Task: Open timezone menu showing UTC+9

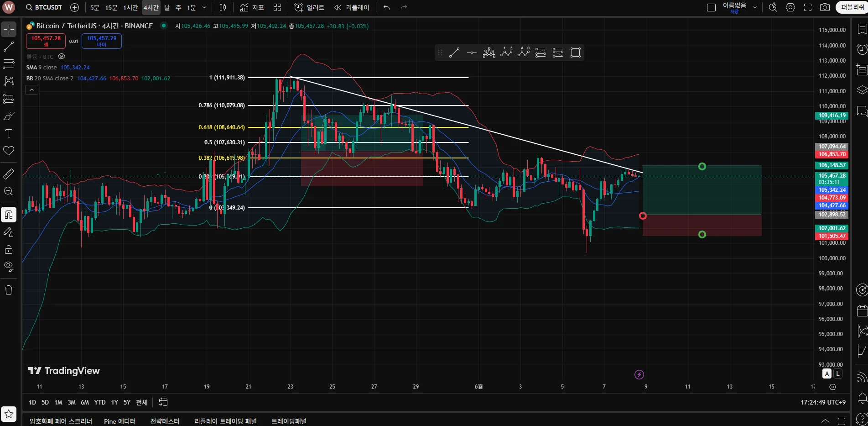Action: [823, 402]
